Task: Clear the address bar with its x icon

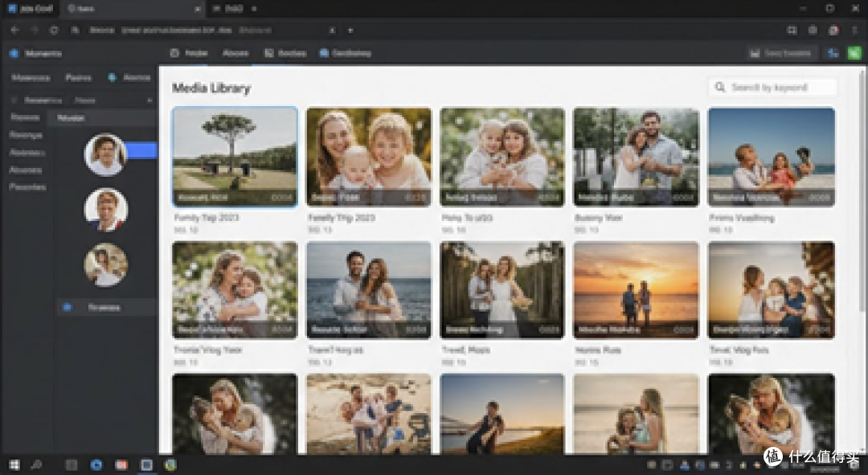Action: tap(332, 31)
